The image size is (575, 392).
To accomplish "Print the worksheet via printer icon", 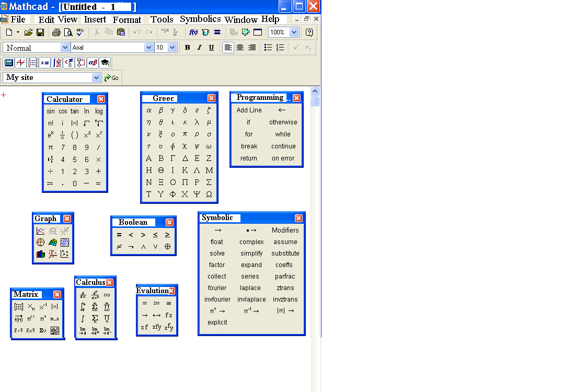I will click(56, 32).
